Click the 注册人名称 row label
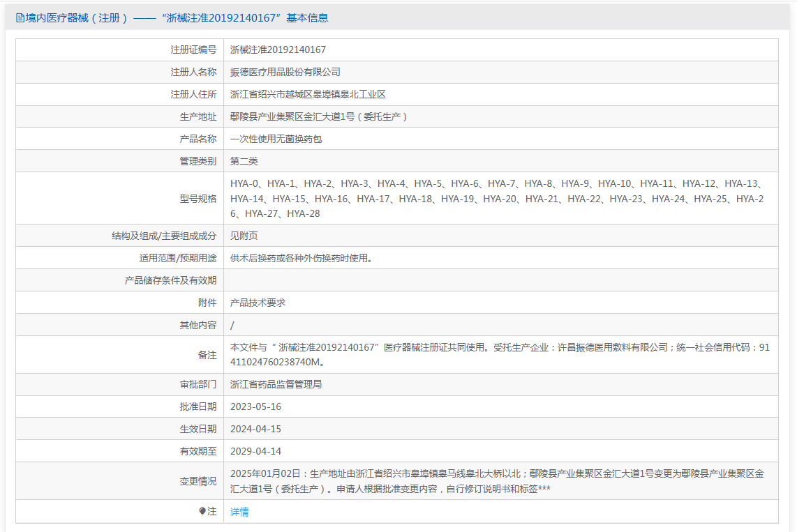Viewport: 797px width, 532px height. pyautogui.click(x=193, y=72)
